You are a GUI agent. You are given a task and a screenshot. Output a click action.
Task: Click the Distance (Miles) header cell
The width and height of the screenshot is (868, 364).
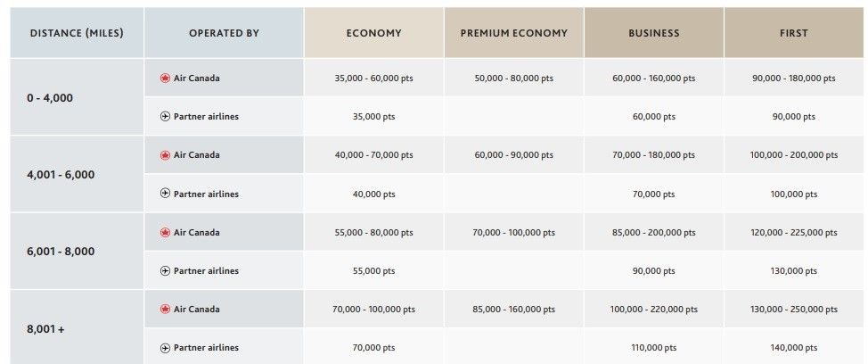77,33
